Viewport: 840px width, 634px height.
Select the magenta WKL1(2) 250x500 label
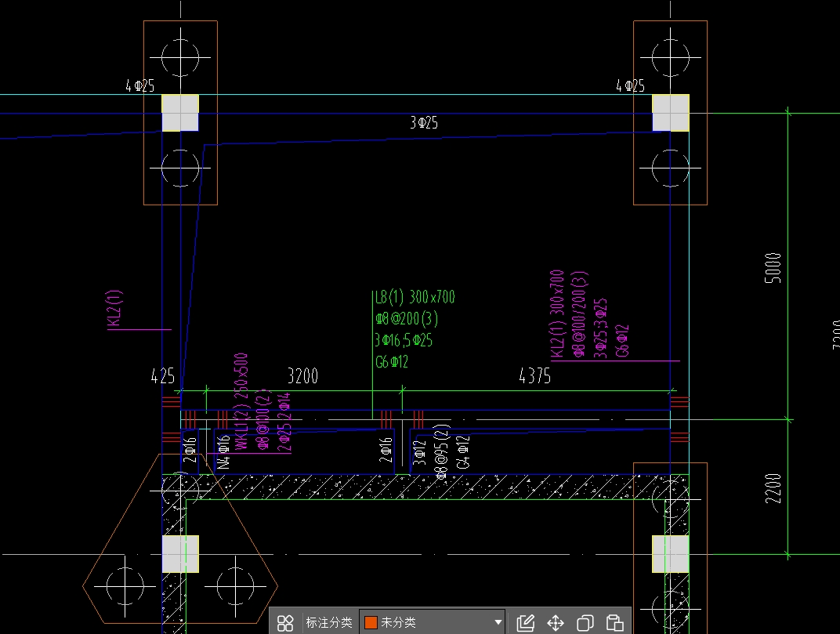241,401
